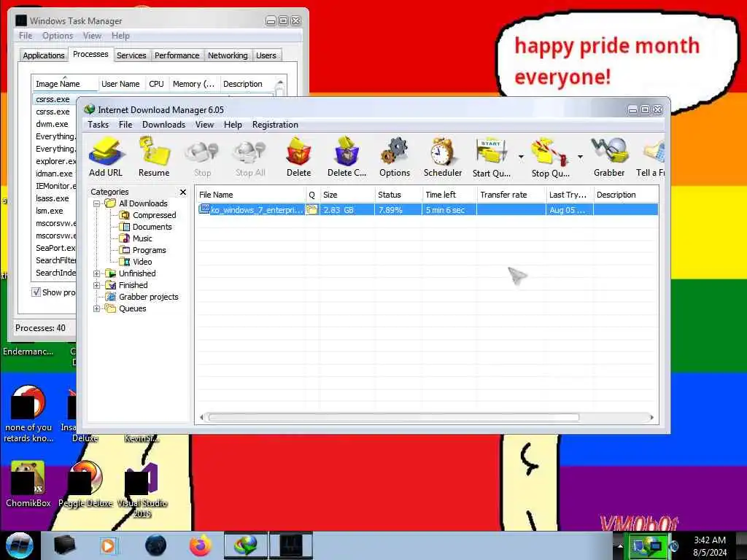Open the Scheduler clock icon
Viewport: 747px width, 560px height.
pos(443,157)
